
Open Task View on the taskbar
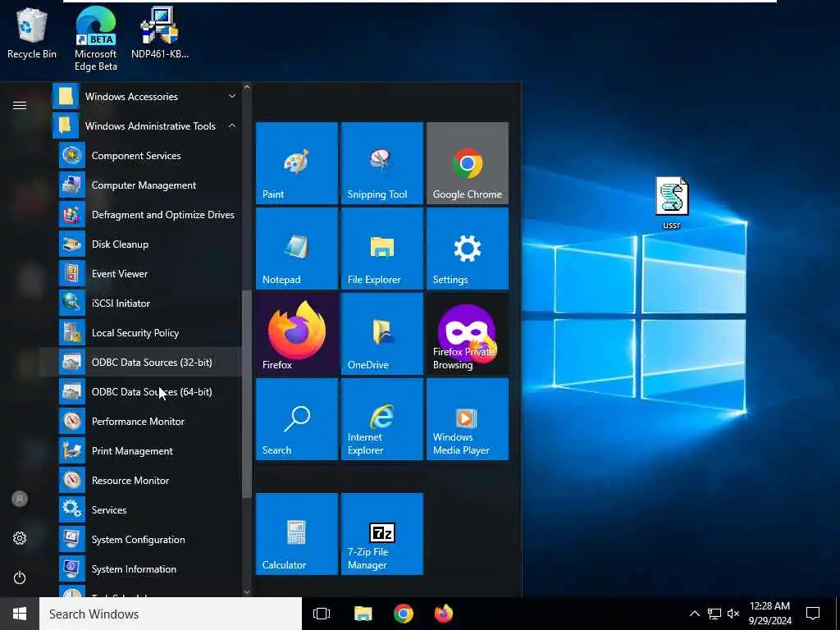(x=322, y=614)
